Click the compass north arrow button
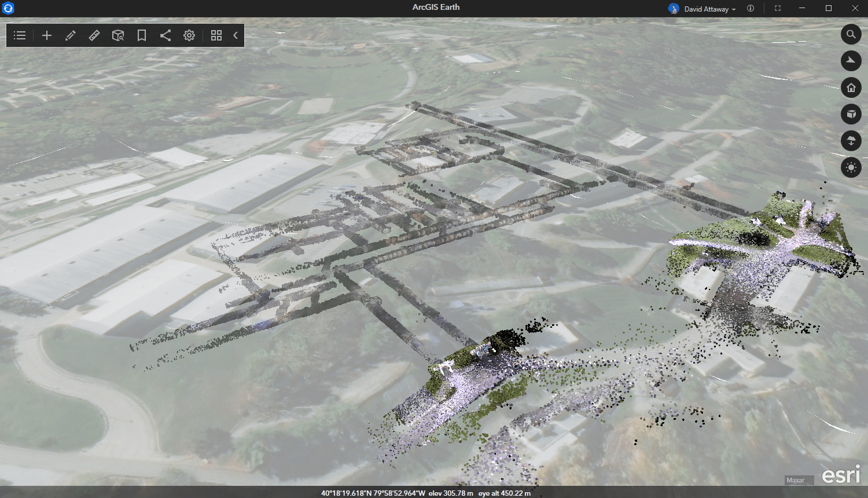Image resolution: width=868 pixels, height=498 pixels. pos(851,61)
